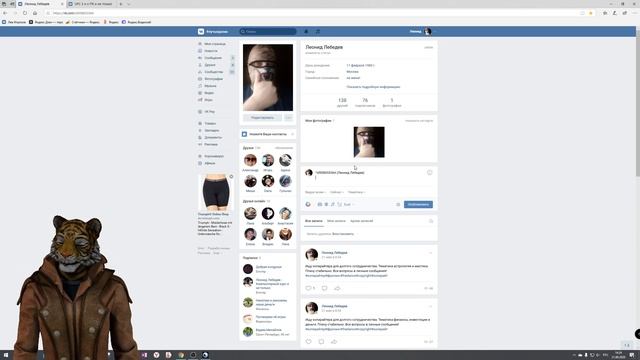Open Закладки in the left sidebar
Screen dimensions: 640x360
pos(211,130)
